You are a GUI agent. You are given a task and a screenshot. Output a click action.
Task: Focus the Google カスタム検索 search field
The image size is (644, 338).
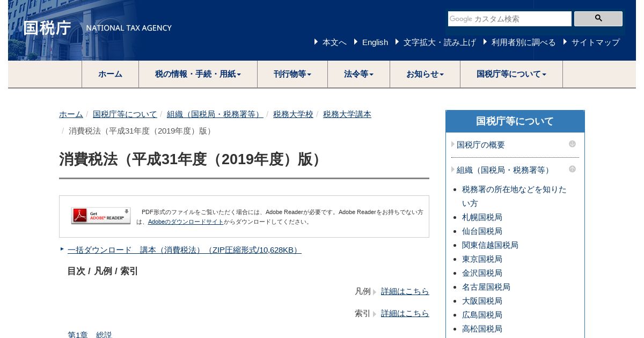tap(510, 19)
